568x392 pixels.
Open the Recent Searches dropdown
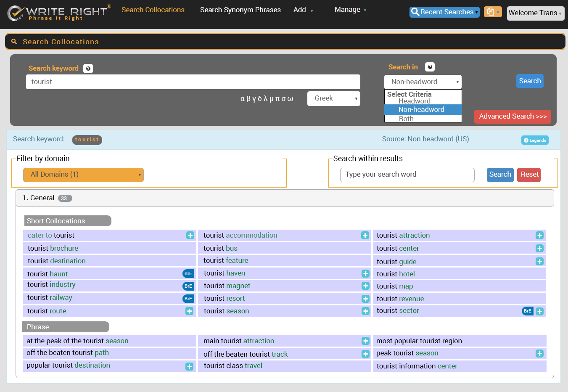click(444, 12)
